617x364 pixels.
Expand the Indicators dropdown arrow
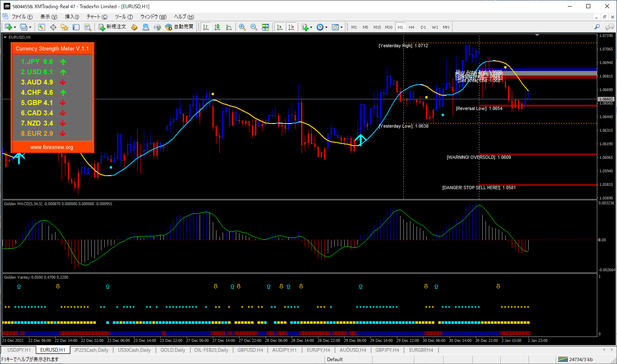tap(311, 27)
